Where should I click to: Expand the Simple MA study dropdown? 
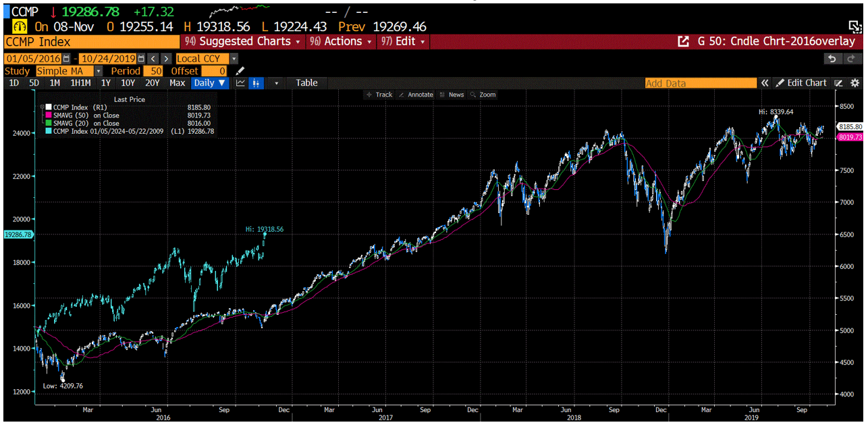tap(97, 71)
